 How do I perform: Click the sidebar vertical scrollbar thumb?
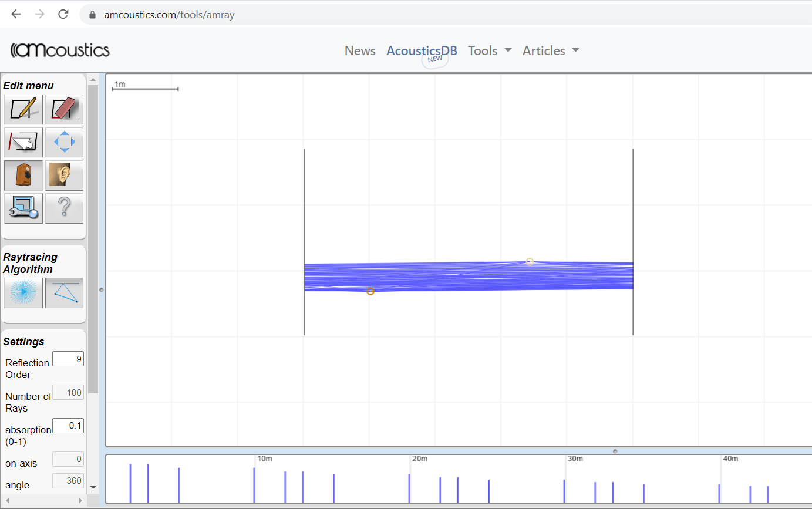click(93, 239)
